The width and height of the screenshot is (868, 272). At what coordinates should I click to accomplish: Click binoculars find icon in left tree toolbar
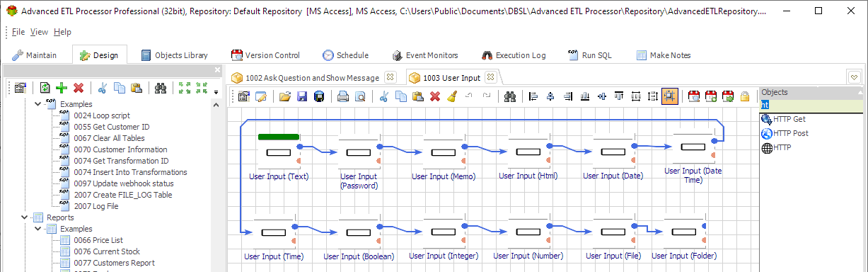[161, 88]
